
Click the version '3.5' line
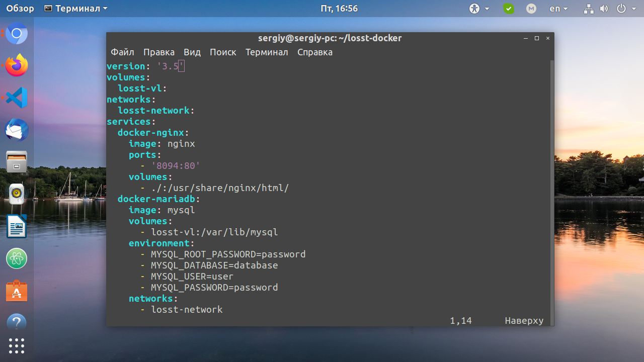point(145,66)
